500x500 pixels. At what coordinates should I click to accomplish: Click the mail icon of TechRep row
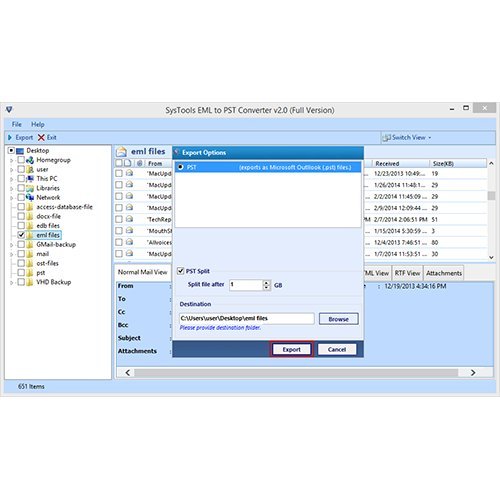pos(130,219)
